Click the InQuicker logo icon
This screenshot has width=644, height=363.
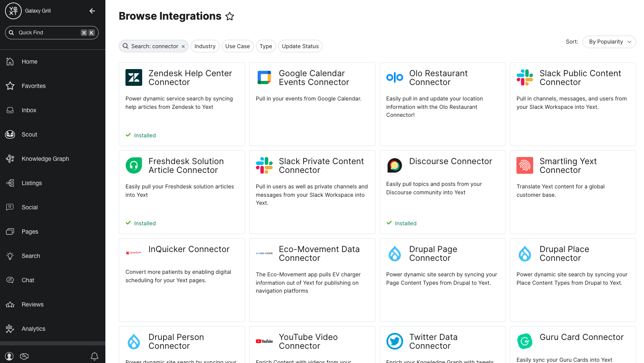tap(134, 252)
